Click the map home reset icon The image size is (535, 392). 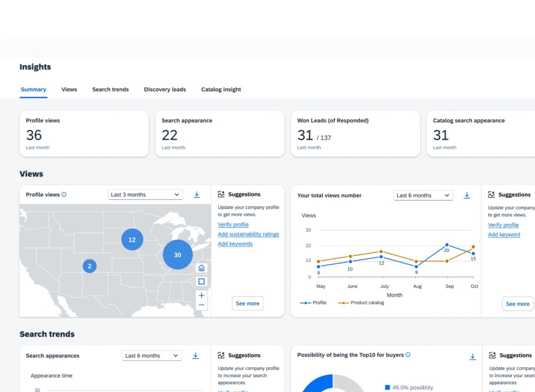pos(202,268)
